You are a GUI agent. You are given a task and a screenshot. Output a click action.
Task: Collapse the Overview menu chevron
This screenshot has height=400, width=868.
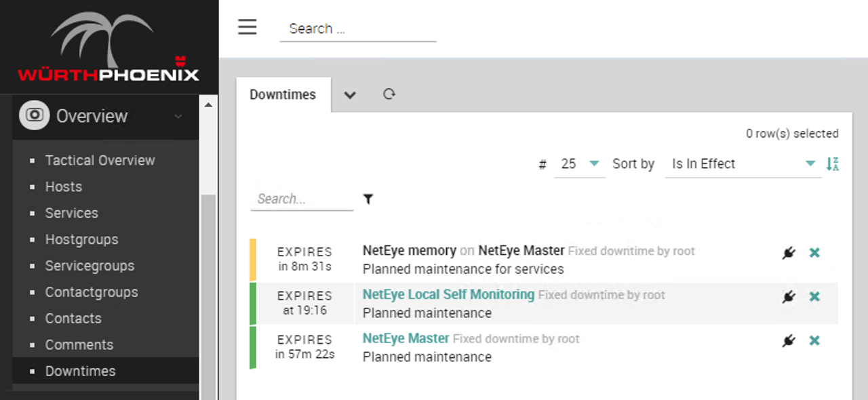coord(178,117)
